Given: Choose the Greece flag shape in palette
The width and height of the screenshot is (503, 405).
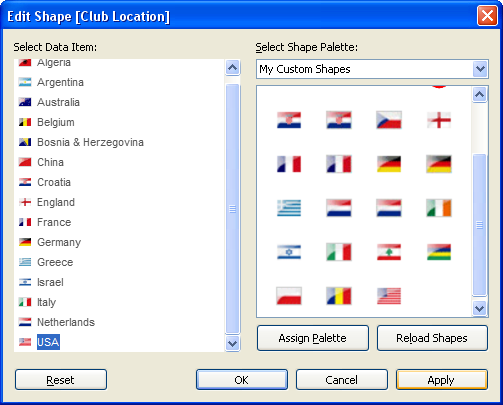Looking at the screenshot, I should (289, 208).
